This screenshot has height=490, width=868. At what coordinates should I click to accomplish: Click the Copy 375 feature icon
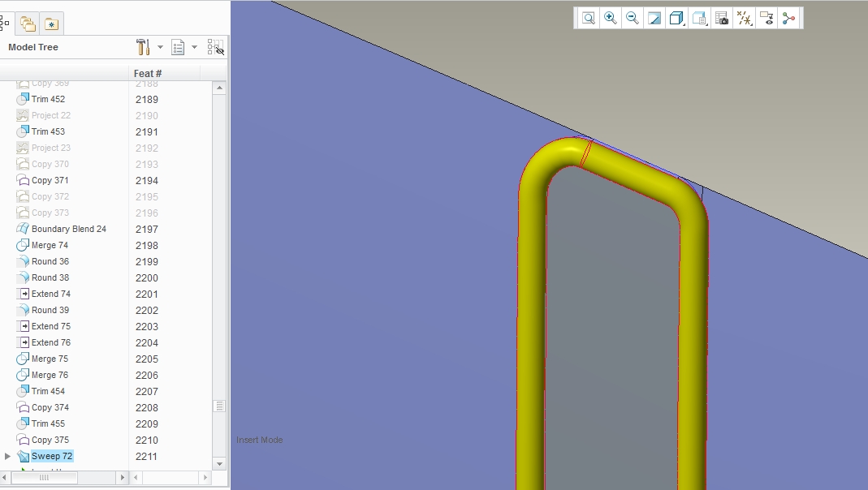click(x=23, y=440)
